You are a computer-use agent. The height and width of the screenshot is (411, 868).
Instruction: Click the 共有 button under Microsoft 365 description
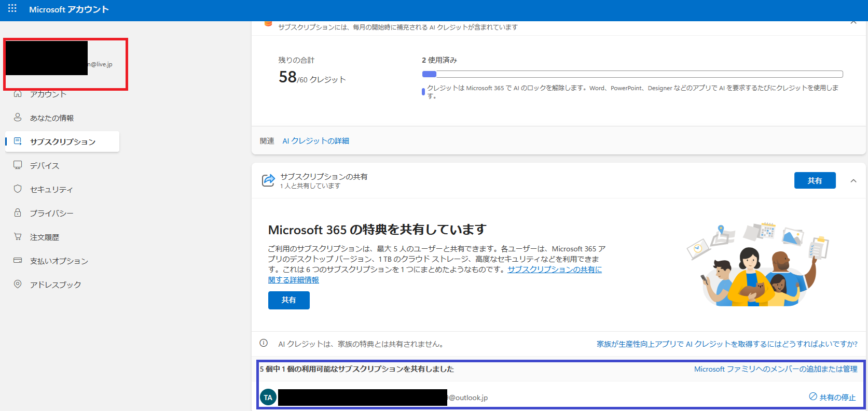point(288,300)
